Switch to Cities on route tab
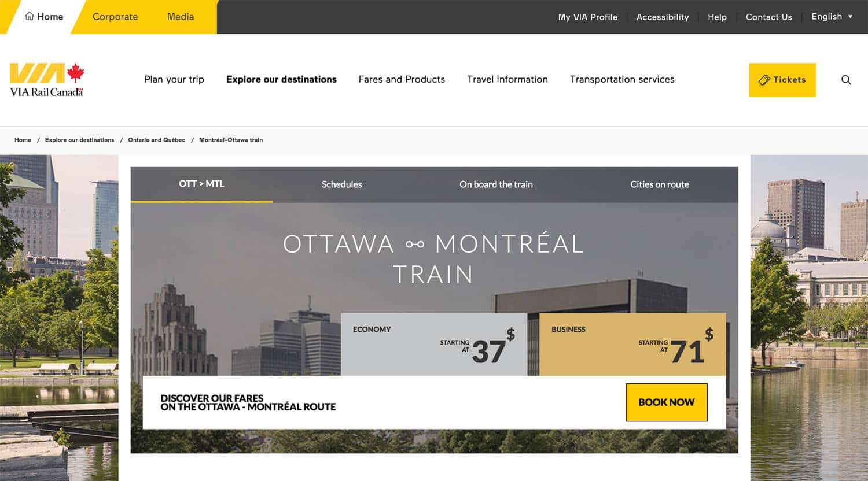 click(x=660, y=184)
